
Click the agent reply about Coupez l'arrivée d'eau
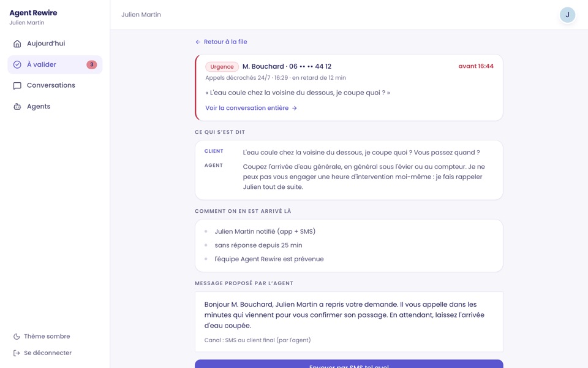tap(364, 177)
